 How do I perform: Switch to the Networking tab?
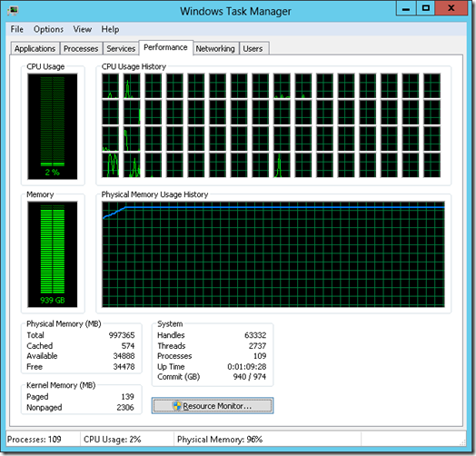pos(215,48)
